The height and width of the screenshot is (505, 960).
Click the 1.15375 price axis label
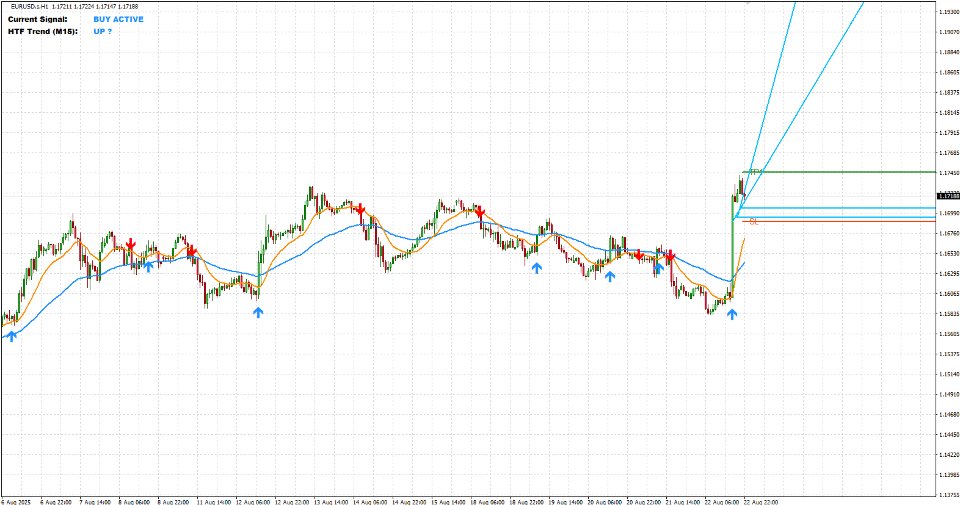[948, 354]
